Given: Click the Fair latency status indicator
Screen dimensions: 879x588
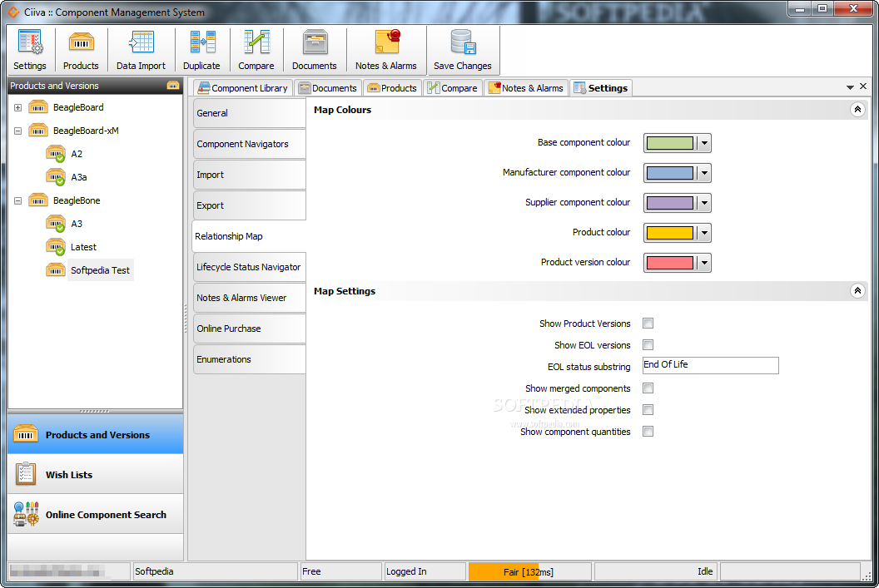Looking at the screenshot, I should pos(529,571).
